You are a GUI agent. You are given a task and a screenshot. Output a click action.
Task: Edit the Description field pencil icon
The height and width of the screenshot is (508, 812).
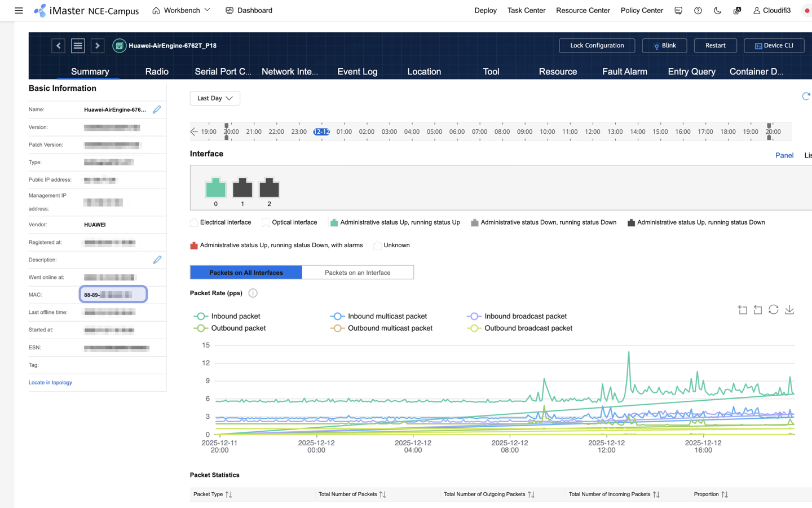[x=157, y=260]
